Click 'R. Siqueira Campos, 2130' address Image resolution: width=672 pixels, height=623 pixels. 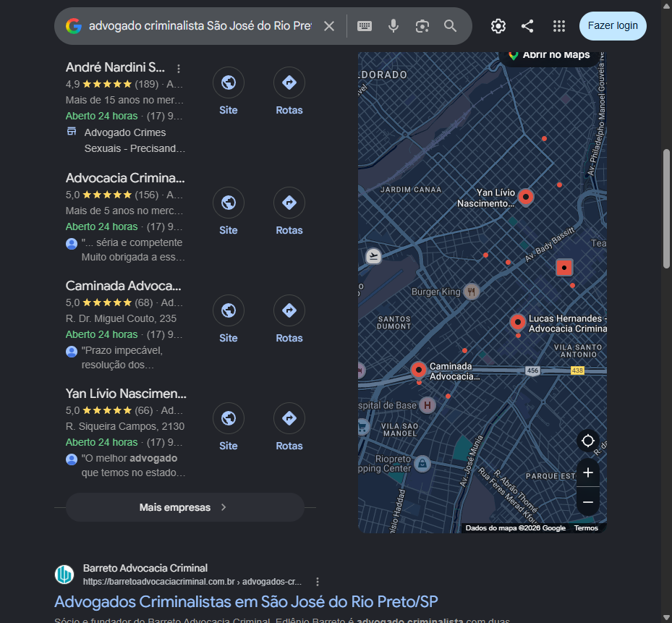(124, 426)
